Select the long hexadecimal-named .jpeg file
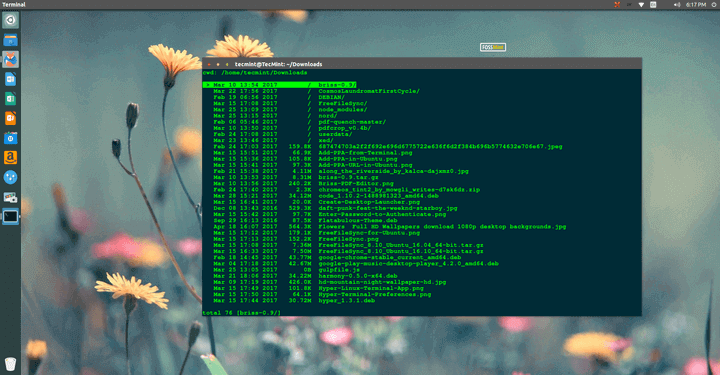The width and height of the screenshot is (720, 375). (388, 146)
